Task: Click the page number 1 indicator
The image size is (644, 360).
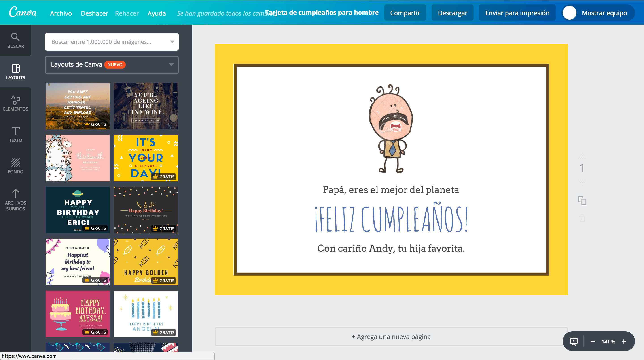Action: click(x=582, y=168)
